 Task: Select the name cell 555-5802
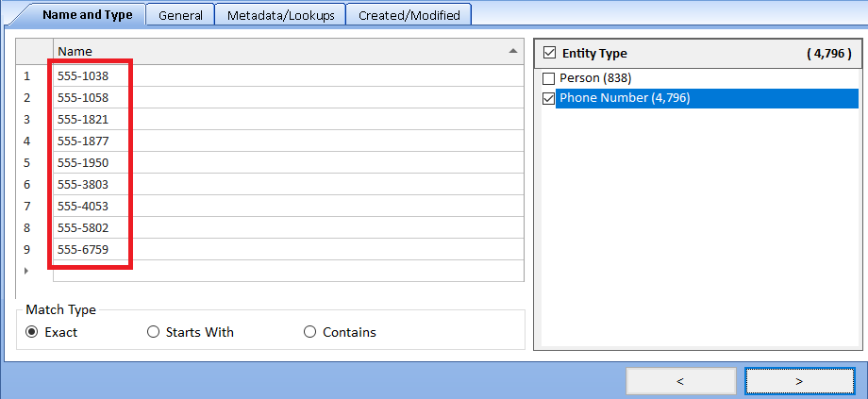pyautogui.click(x=289, y=227)
